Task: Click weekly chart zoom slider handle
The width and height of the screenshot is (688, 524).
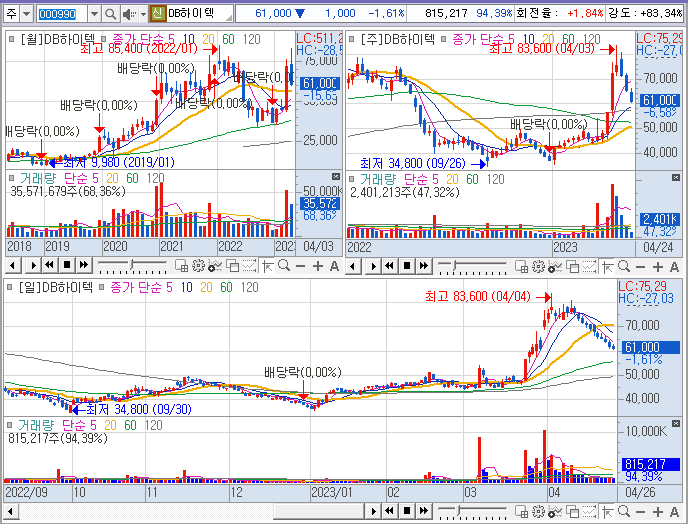Action: point(456,265)
